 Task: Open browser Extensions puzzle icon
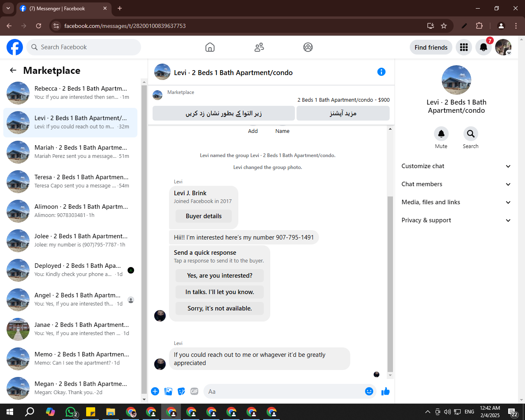(479, 26)
